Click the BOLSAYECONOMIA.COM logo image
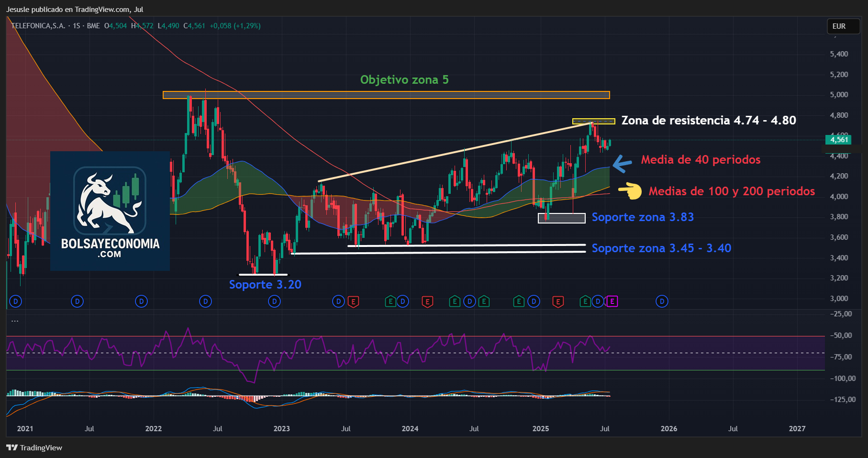The height and width of the screenshot is (458, 868). coord(110,211)
